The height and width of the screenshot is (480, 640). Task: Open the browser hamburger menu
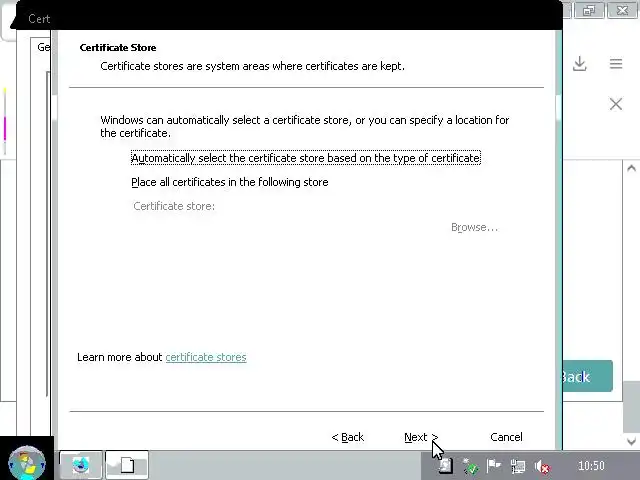pos(616,64)
